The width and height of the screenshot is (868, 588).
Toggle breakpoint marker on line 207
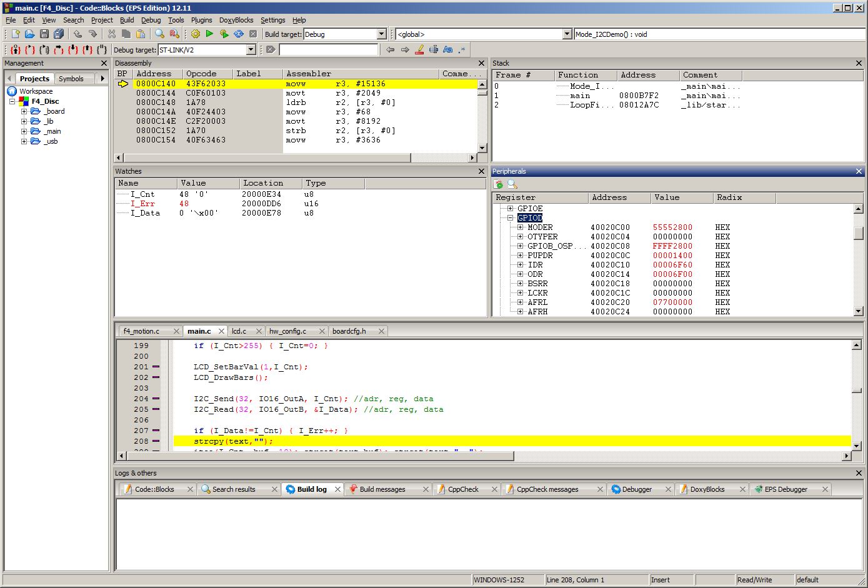[156, 431]
